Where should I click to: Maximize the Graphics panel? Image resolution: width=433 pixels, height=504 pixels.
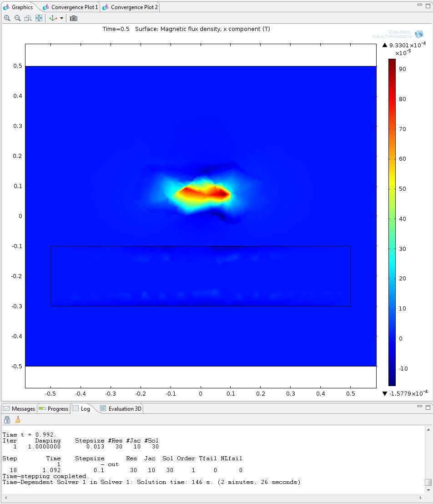[x=428, y=4]
